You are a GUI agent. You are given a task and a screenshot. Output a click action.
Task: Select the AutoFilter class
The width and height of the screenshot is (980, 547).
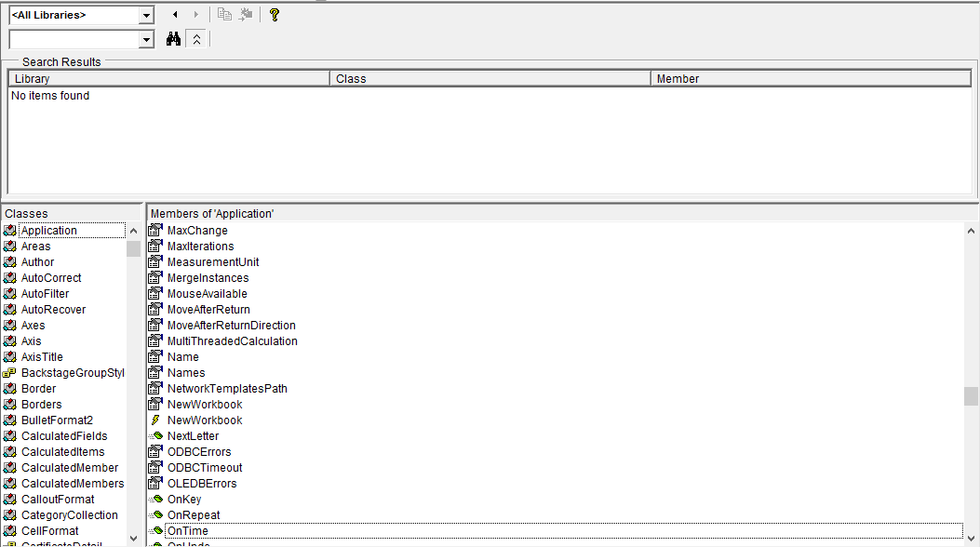pos(45,293)
